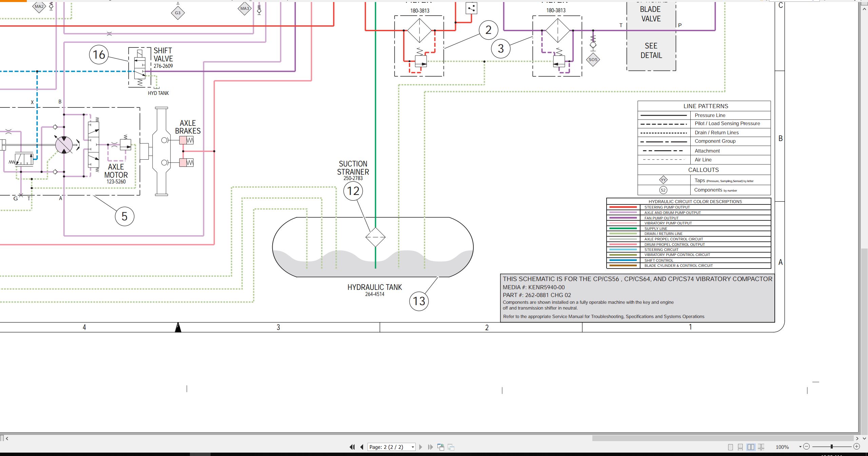Click the SEE DETAIL text in blade valve
Viewport: 868px width, 456px height.
tap(651, 51)
